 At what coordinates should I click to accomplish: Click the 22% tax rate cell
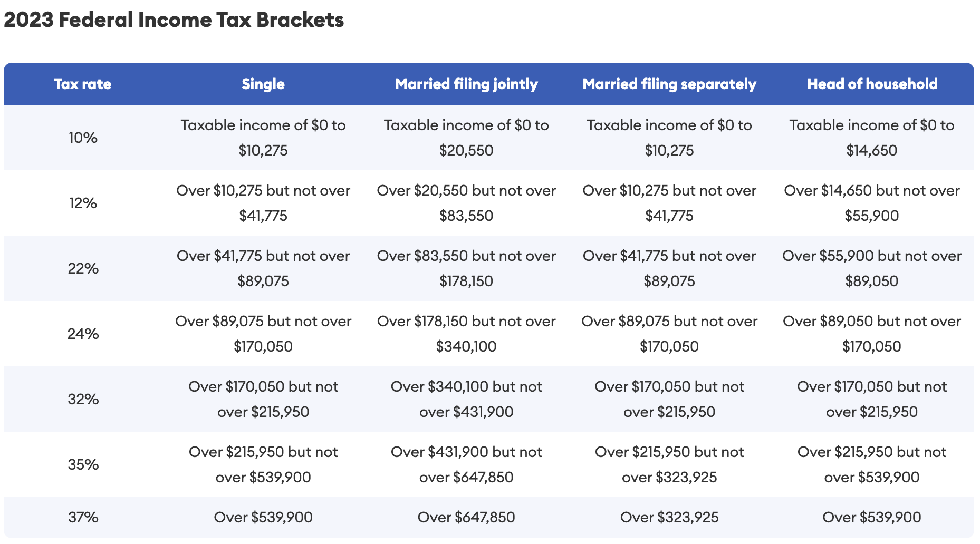pyautogui.click(x=83, y=269)
